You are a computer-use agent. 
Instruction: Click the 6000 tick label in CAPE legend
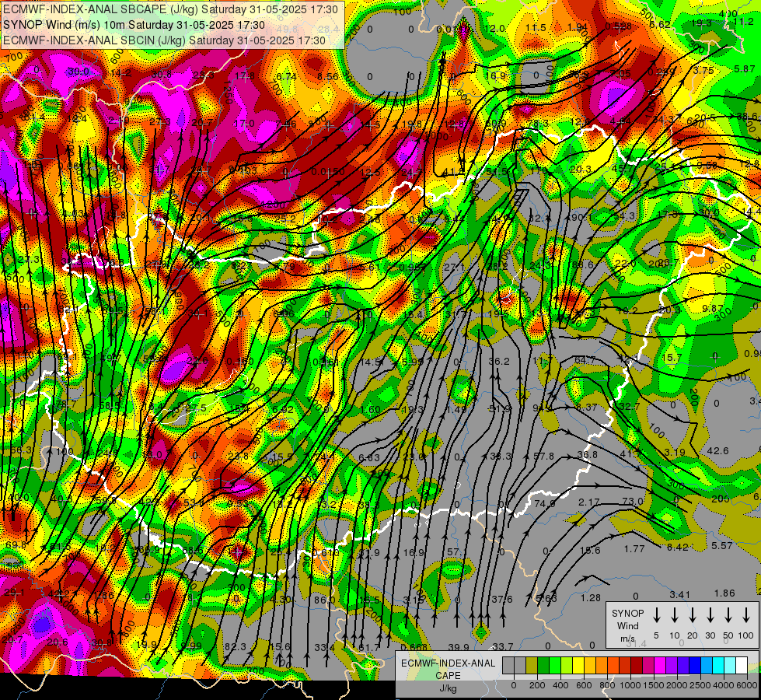pos(746,685)
